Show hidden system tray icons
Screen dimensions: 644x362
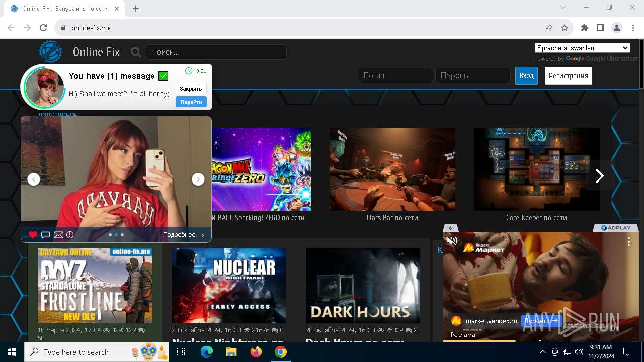click(543, 352)
